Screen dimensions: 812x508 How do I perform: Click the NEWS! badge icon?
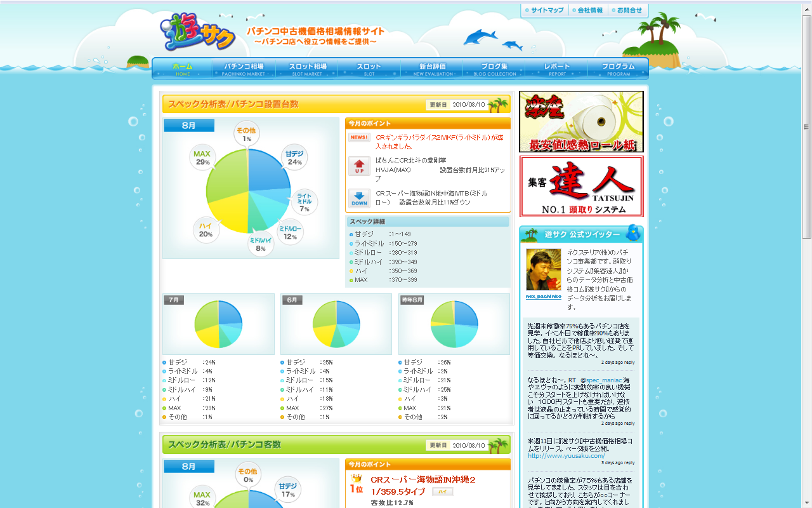[x=359, y=137]
